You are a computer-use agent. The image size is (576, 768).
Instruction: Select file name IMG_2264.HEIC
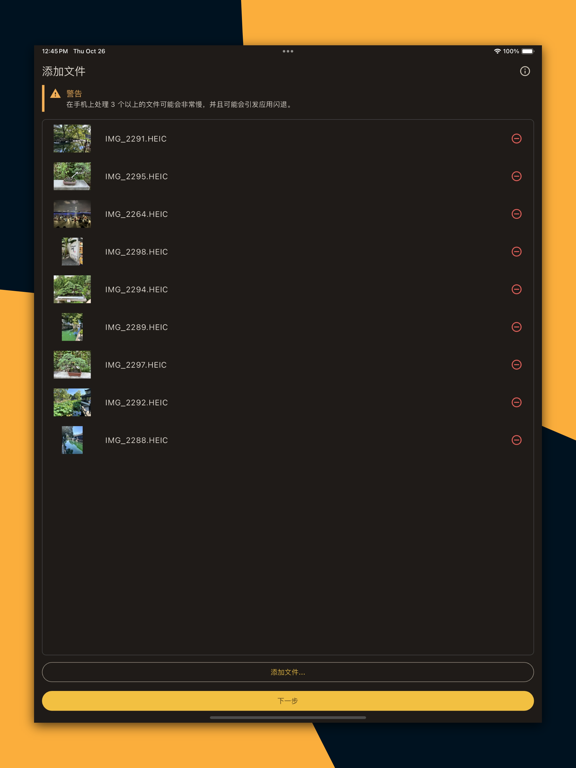pyautogui.click(x=136, y=215)
